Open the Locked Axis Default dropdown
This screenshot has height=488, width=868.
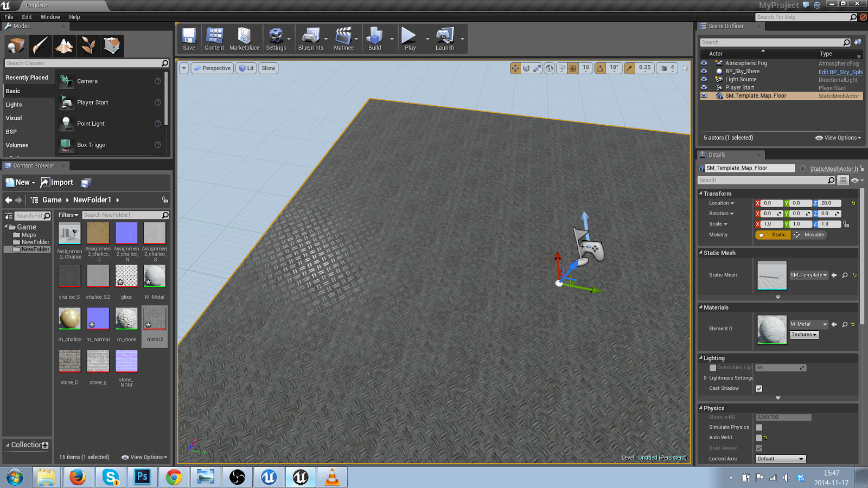[x=781, y=459]
